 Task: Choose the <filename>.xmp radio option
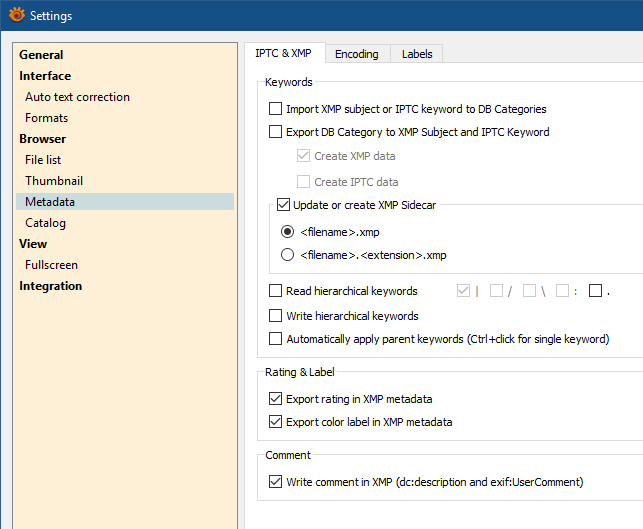tap(288, 232)
